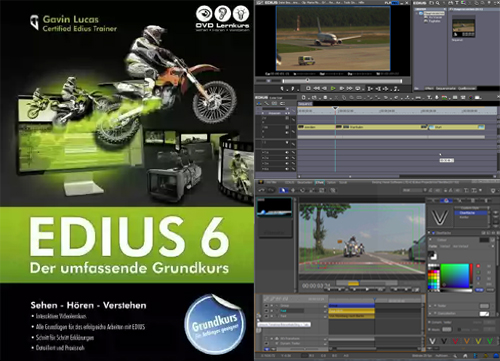
Task: Click the timeline horizontal scrollbar
Action: [x=397, y=176]
